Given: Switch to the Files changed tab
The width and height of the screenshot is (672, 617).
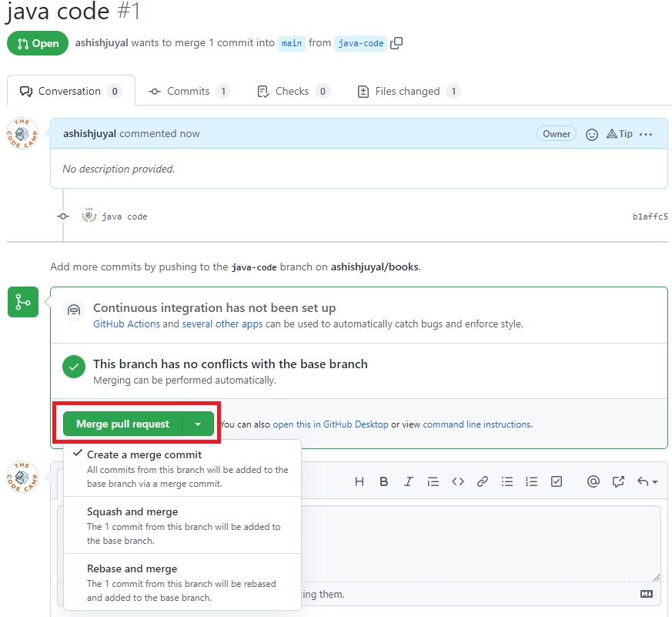Looking at the screenshot, I should coord(407,91).
